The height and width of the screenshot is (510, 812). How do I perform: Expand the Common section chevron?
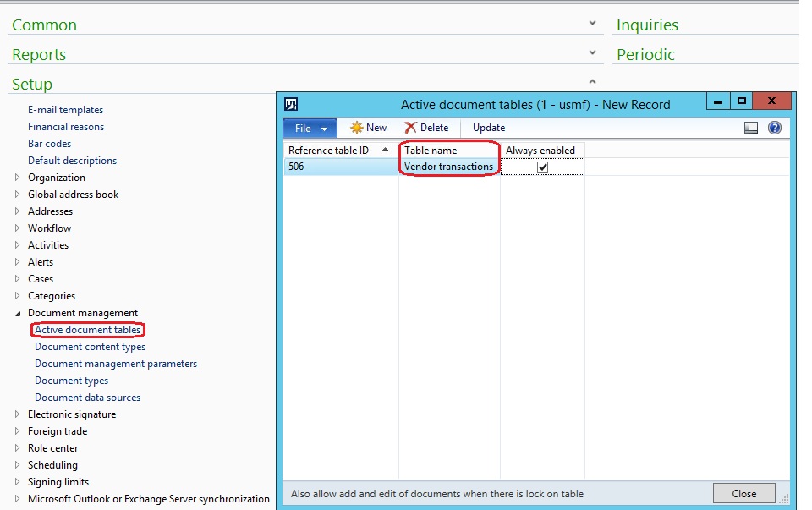(x=592, y=24)
